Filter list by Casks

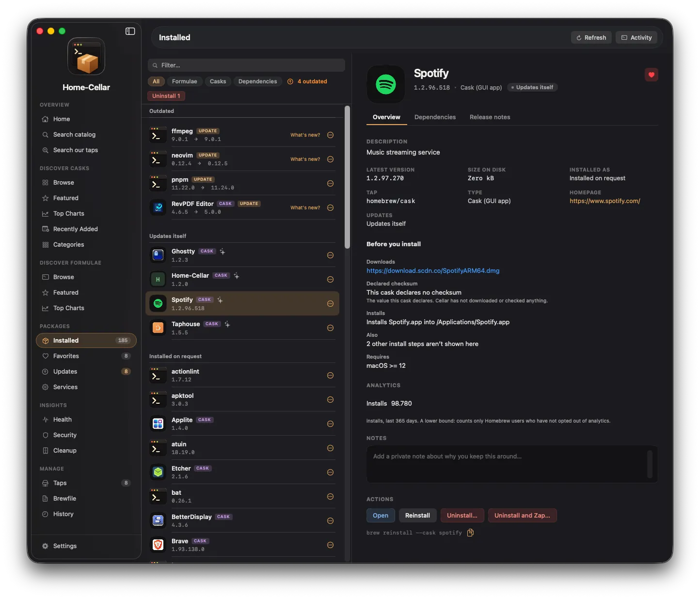click(218, 81)
